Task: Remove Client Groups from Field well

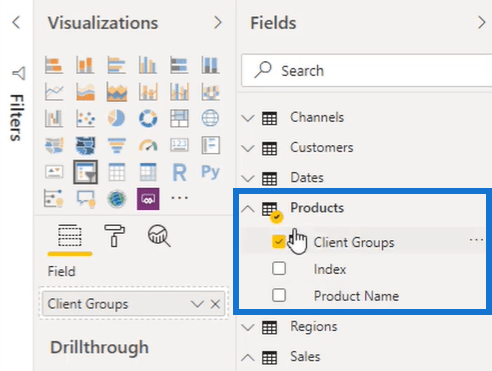Action: point(215,304)
